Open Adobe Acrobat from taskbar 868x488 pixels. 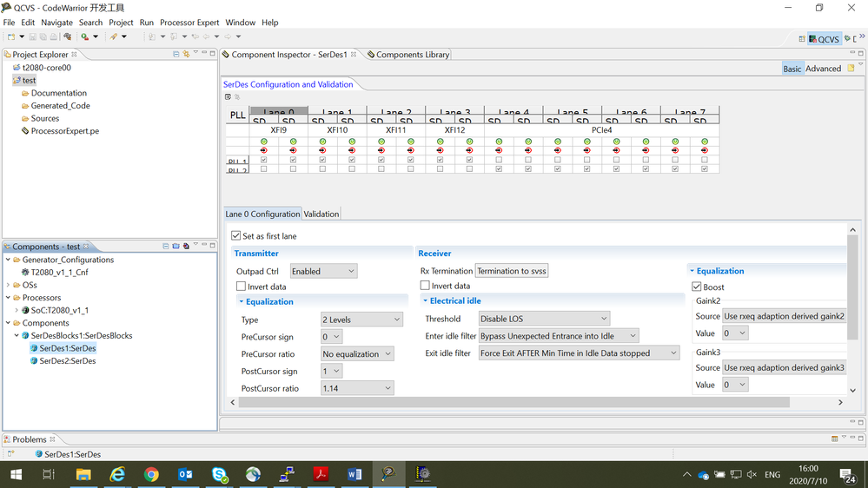pyautogui.click(x=321, y=474)
